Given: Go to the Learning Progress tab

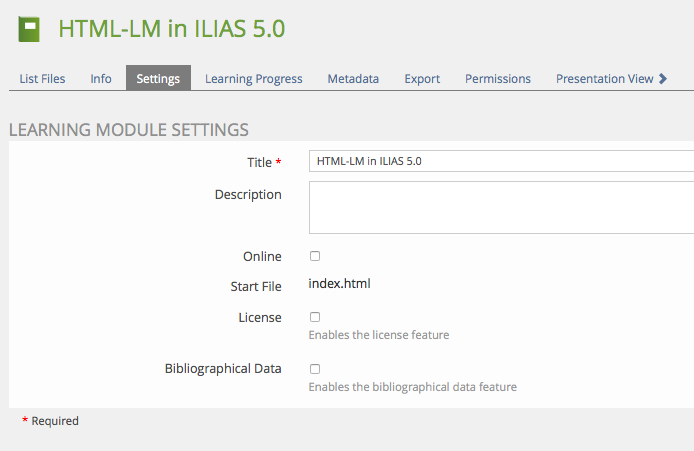Looking at the screenshot, I should [254, 79].
